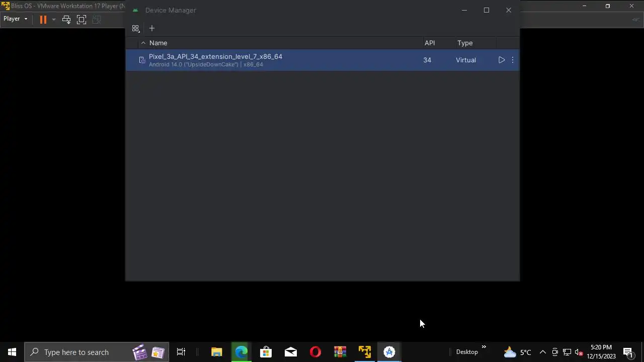Open WinRAR from taskbar
Image resolution: width=644 pixels, height=362 pixels.
[340, 352]
